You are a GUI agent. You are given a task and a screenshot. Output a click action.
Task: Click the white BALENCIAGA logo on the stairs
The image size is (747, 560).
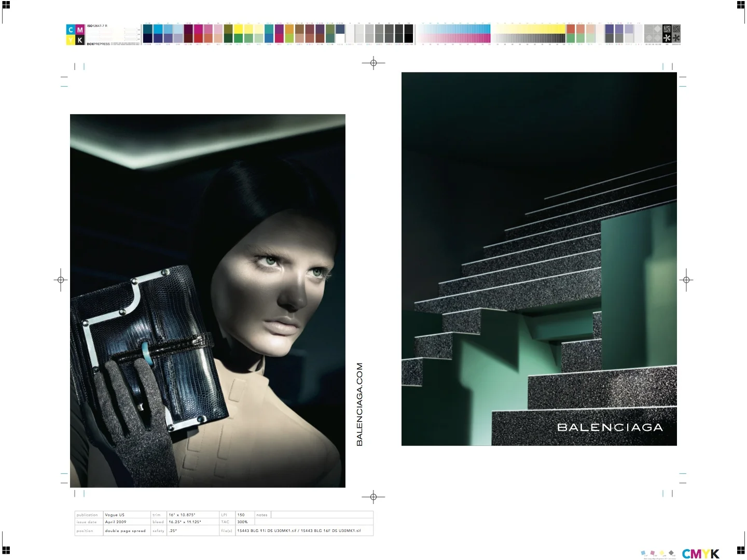pos(610,427)
